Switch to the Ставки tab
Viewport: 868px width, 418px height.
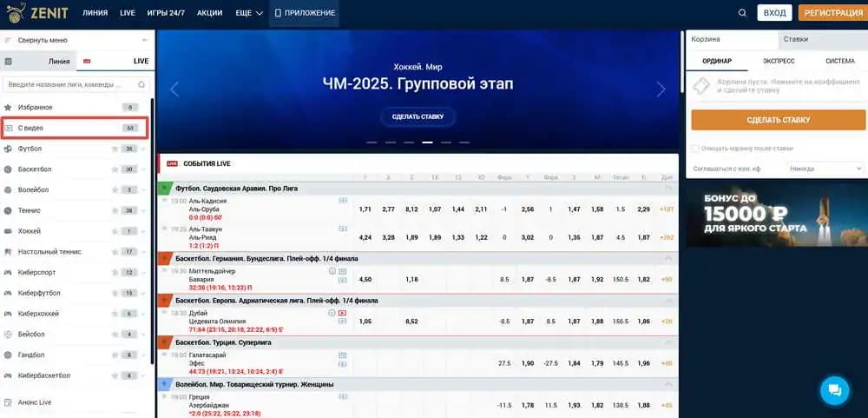coord(822,39)
